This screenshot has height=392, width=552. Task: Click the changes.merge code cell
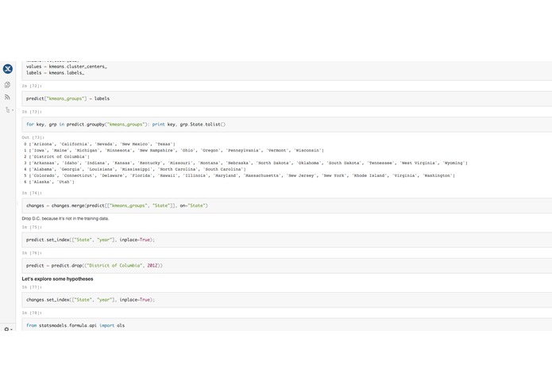click(x=287, y=206)
